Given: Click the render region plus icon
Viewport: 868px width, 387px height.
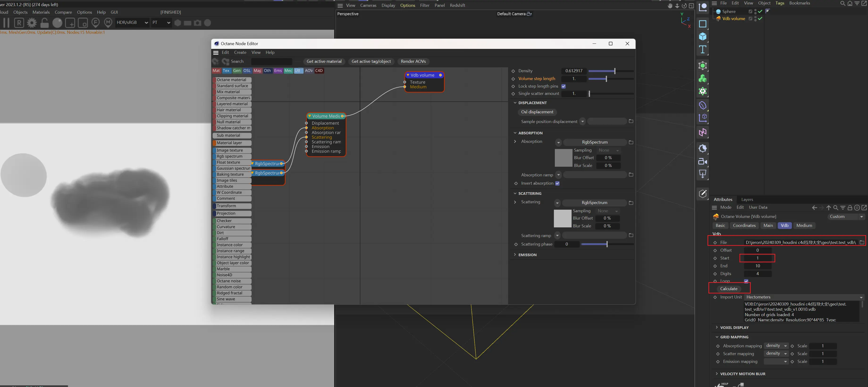Looking at the screenshot, I should [x=70, y=23].
